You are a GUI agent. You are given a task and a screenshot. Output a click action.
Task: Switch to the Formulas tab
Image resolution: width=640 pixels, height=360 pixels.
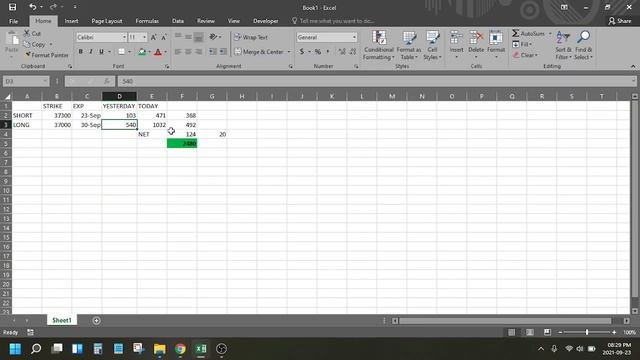tap(147, 21)
